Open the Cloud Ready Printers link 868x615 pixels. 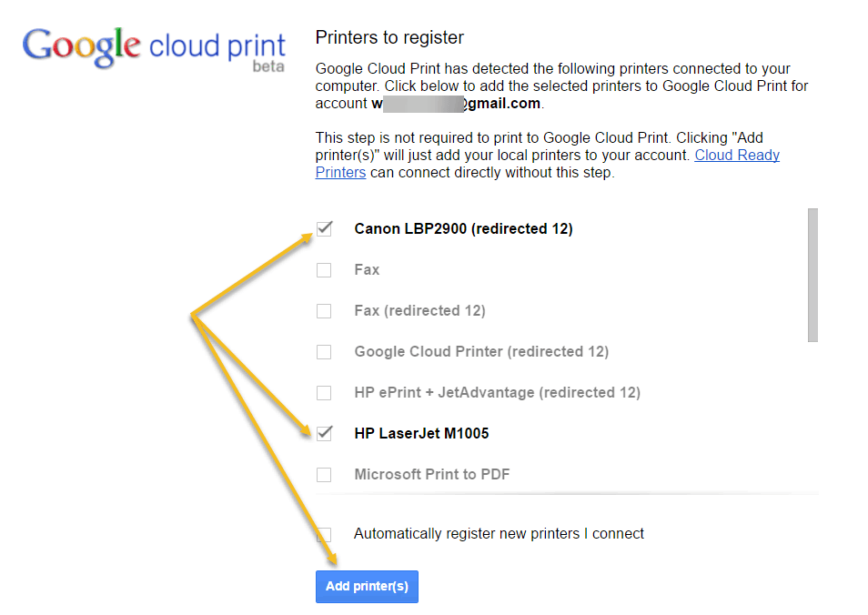pyautogui.click(x=737, y=156)
